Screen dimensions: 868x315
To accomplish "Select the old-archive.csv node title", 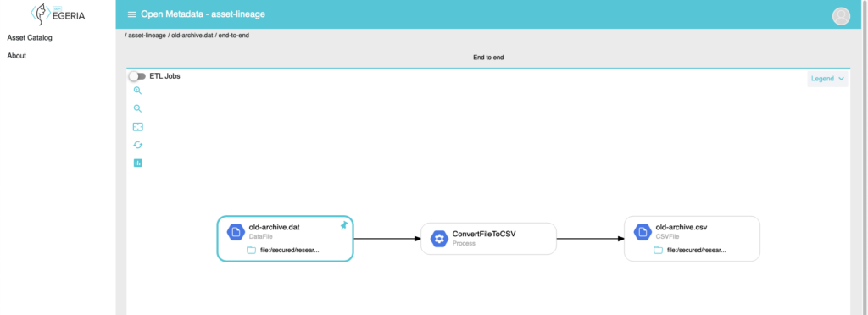I will tap(682, 227).
